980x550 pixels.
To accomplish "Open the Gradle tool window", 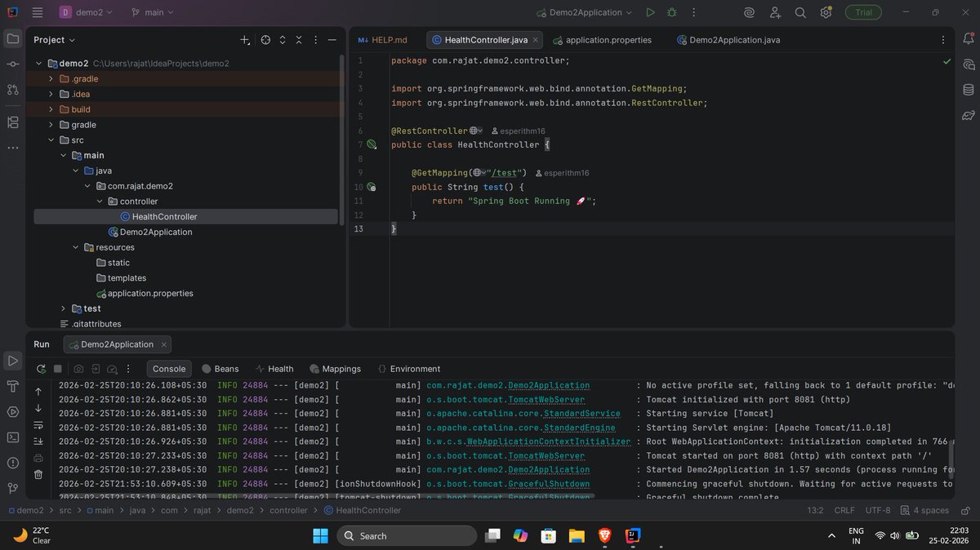I will pyautogui.click(x=969, y=115).
